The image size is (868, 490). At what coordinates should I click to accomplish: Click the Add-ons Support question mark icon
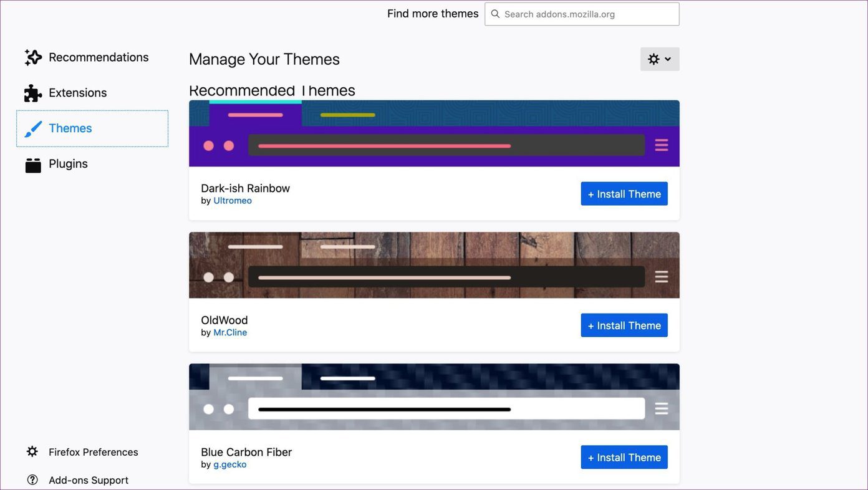(32, 480)
